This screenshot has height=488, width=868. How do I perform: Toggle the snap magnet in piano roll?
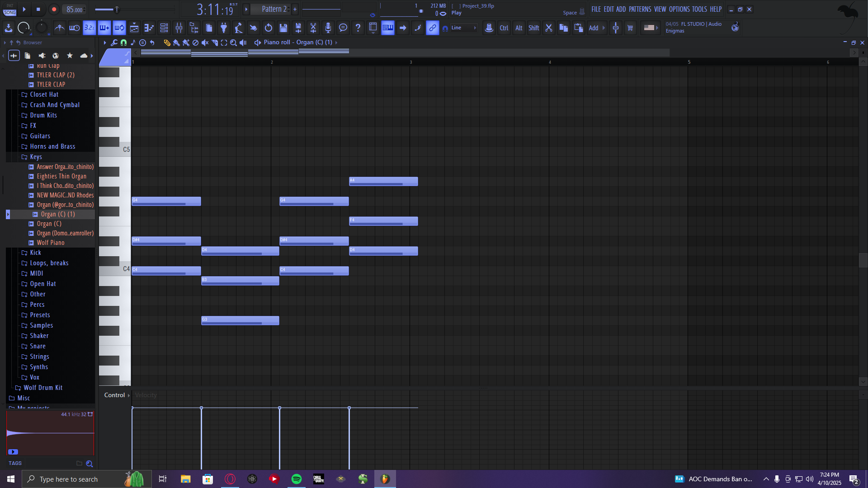[x=123, y=42]
